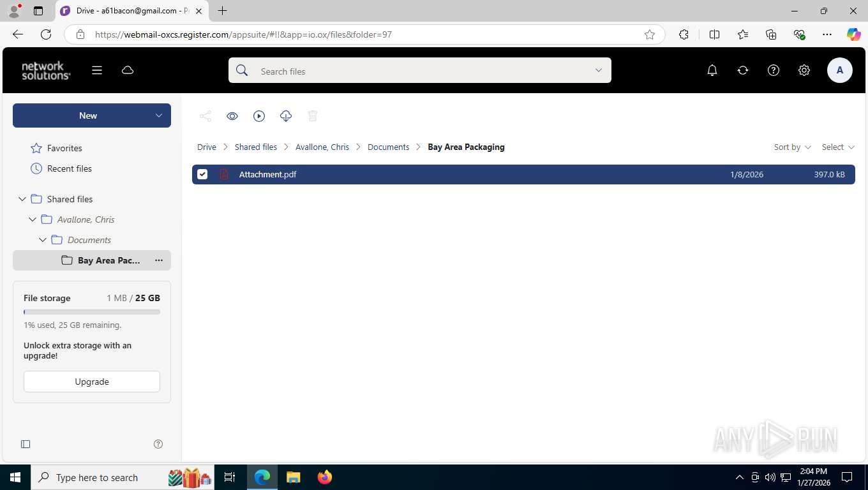The width and height of the screenshot is (868, 490).
Task: Click the Network Solutions logo
Action: click(46, 70)
